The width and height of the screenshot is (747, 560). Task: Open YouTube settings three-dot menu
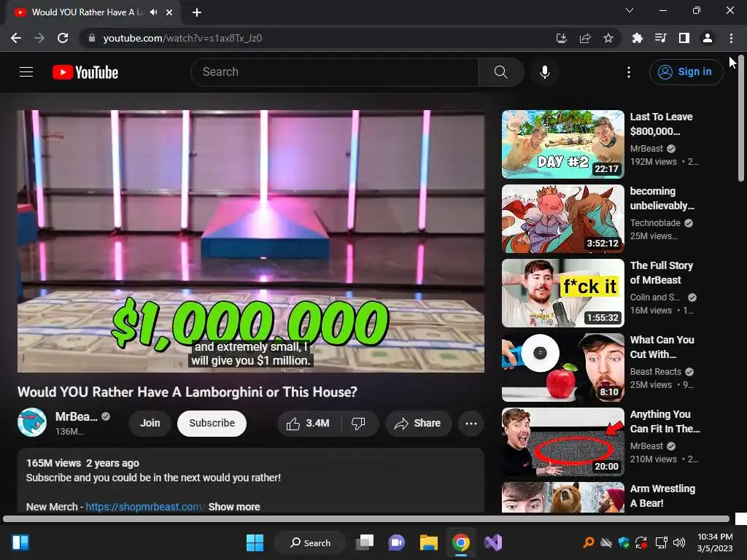[x=629, y=72]
